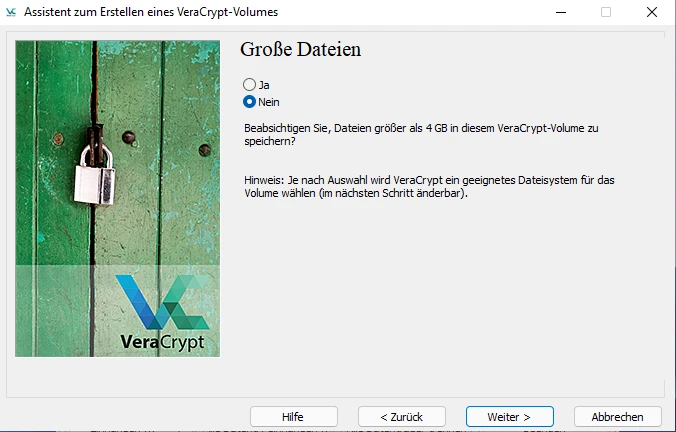Close the wizard with the X button
This screenshot has height=432, width=676.
point(652,12)
